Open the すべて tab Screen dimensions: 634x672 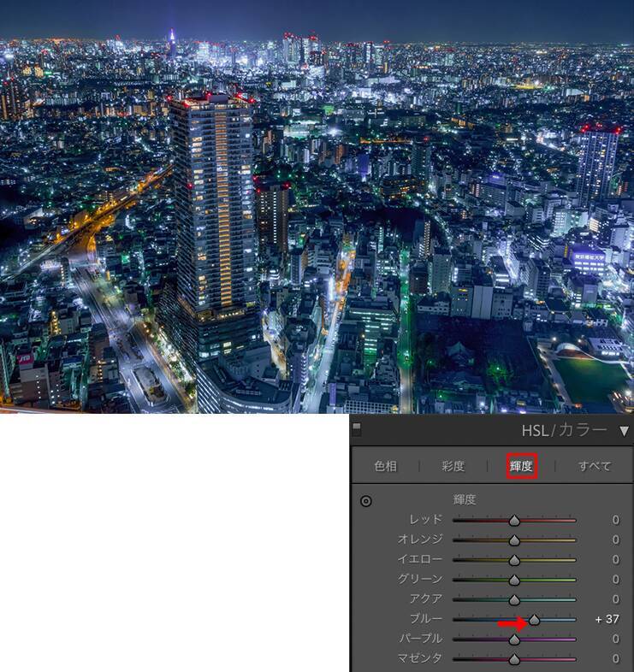(x=595, y=466)
